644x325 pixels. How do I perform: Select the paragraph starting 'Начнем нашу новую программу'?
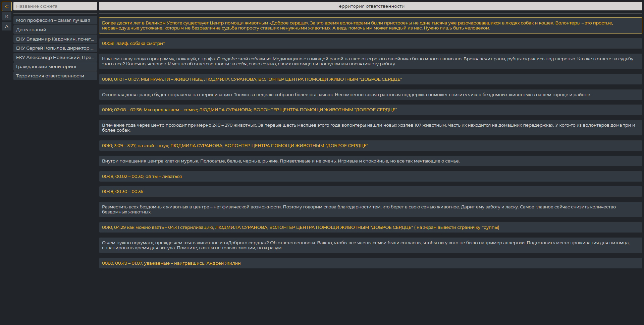point(370,61)
